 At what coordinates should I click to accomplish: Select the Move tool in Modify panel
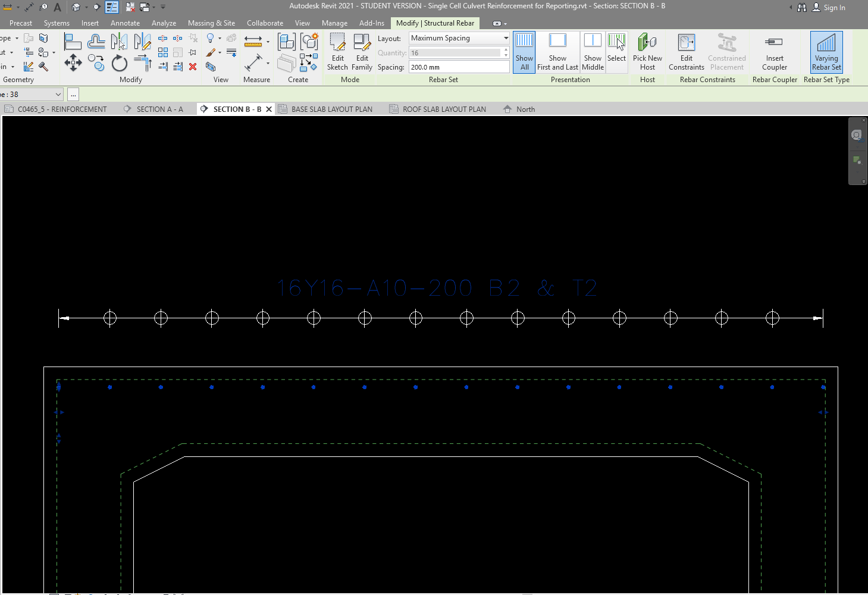tap(73, 62)
